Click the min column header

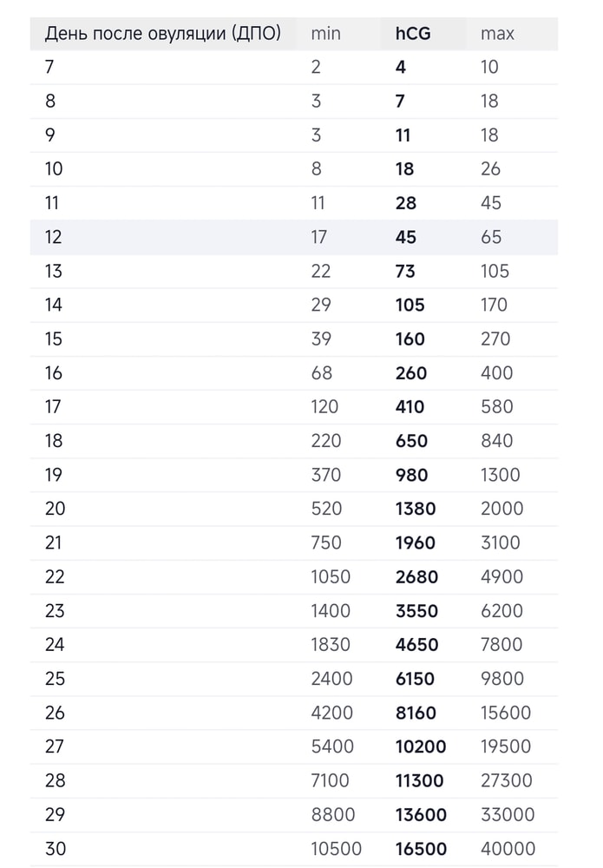325,34
